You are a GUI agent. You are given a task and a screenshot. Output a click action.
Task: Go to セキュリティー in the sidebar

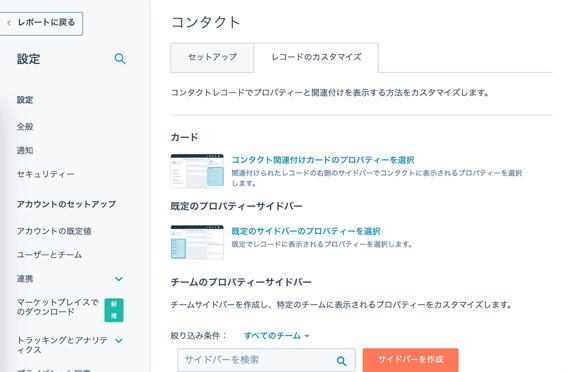pyautogui.click(x=46, y=174)
